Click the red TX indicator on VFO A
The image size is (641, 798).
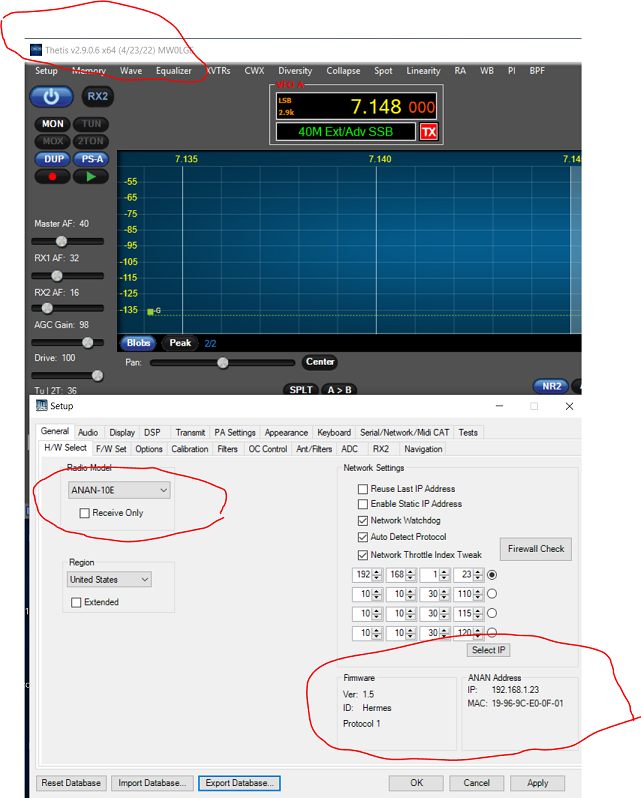tap(429, 132)
